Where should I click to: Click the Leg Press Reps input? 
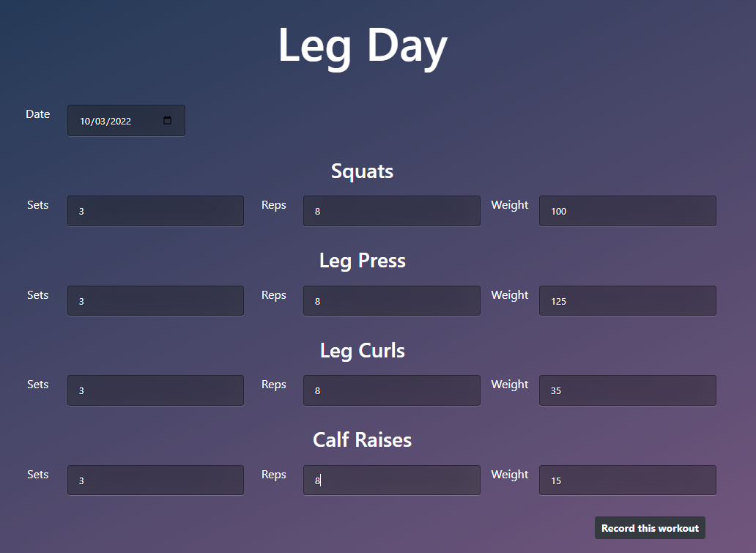[x=391, y=301]
